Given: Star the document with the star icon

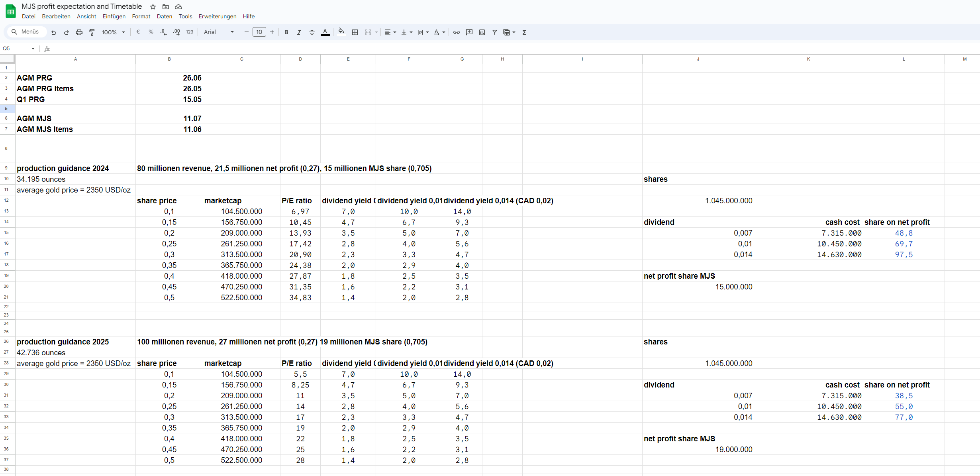Looking at the screenshot, I should [153, 7].
